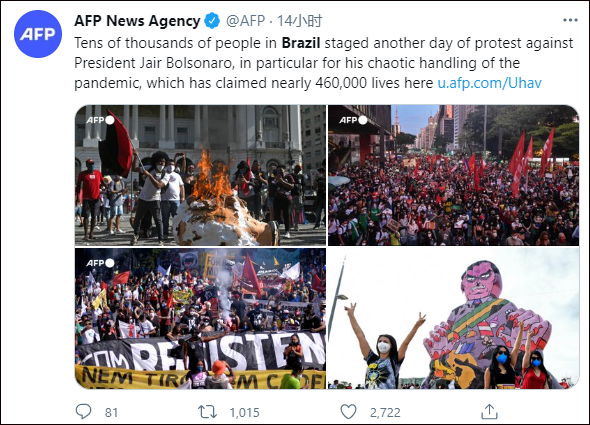Open the AFP profile avatar
Image resolution: width=590 pixels, height=425 pixels.
pyautogui.click(x=38, y=34)
